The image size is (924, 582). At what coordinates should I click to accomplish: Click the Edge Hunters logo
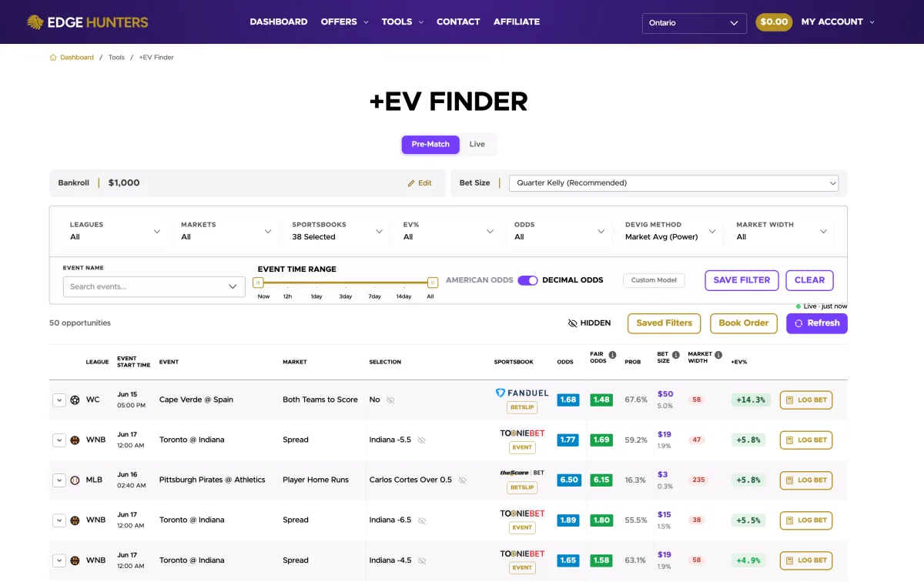87,22
